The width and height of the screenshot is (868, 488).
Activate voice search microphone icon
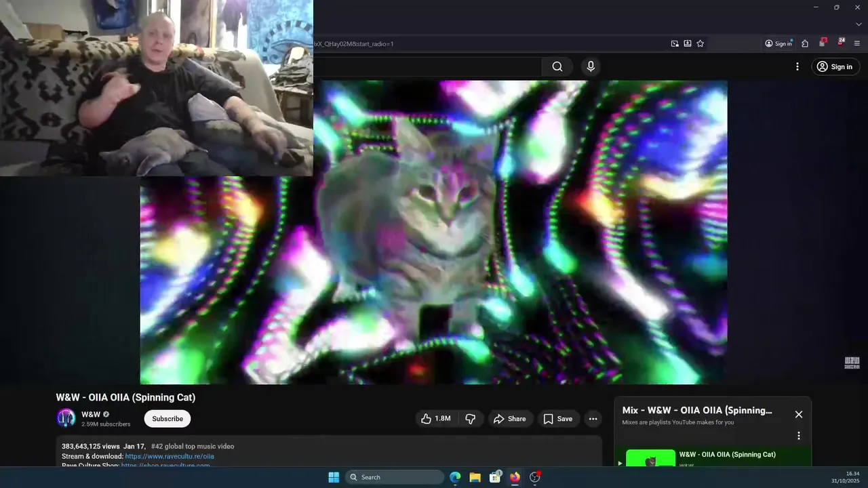591,66
